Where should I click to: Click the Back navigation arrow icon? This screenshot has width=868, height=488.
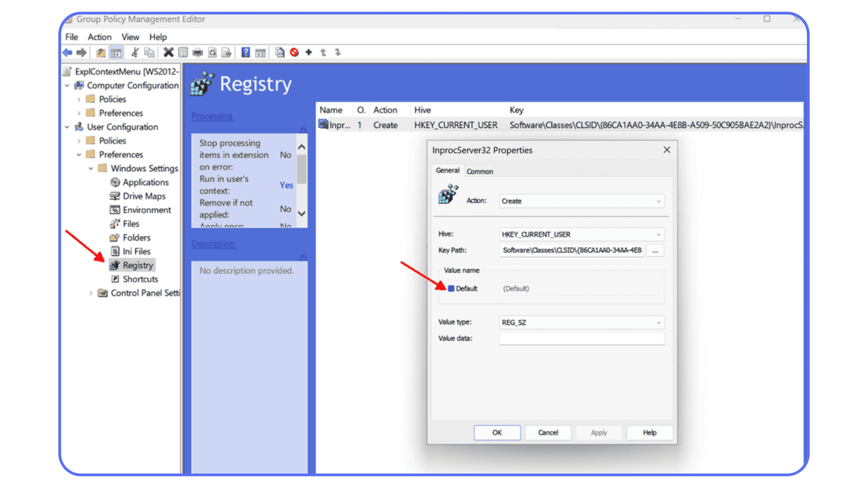(67, 52)
